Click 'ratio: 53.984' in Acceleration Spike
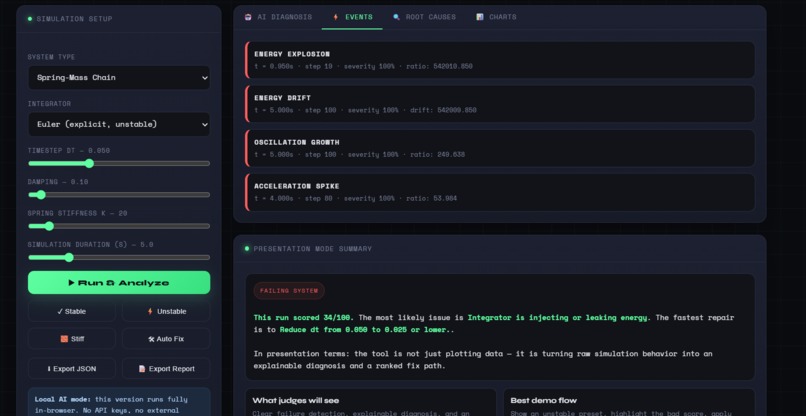The image size is (806, 416). click(432, 198)
